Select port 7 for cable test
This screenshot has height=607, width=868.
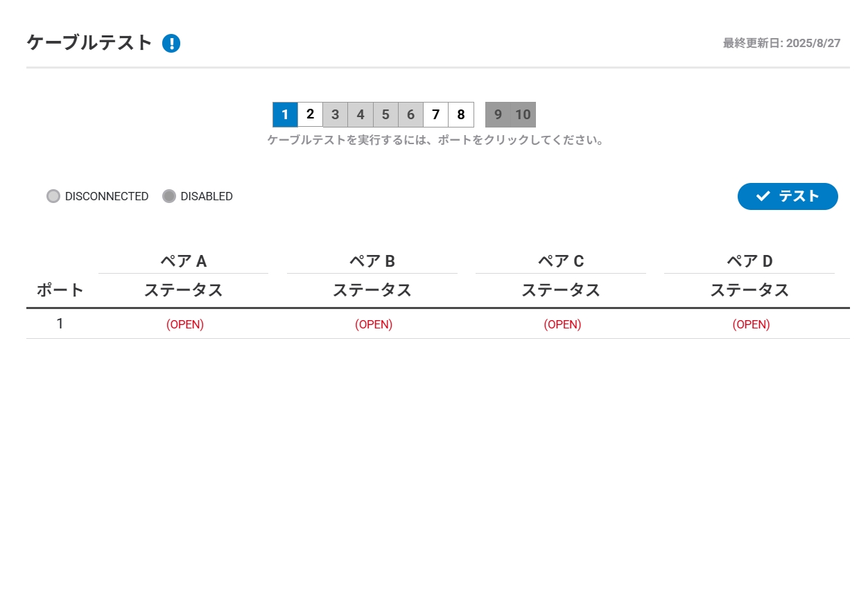(x=435, y=114)
